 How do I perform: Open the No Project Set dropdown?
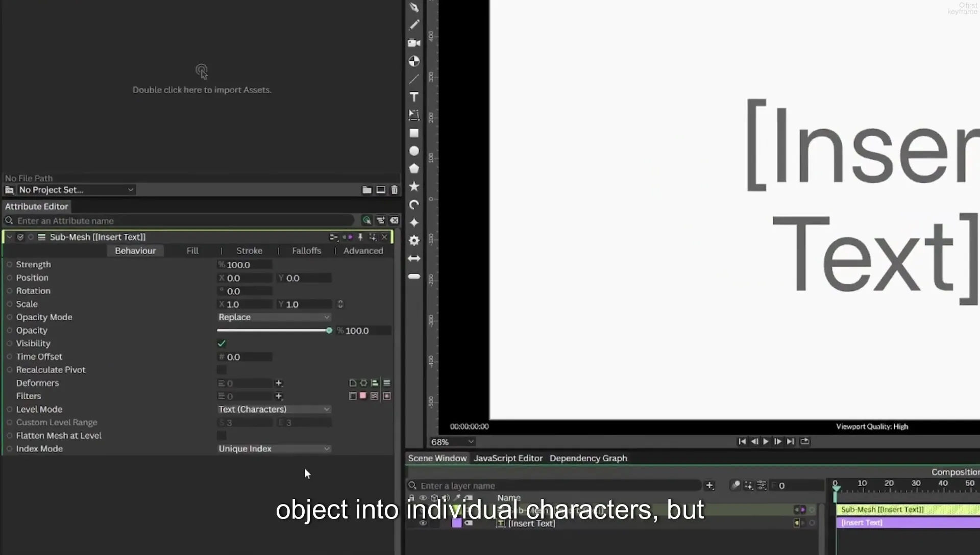(x=76, y=190)
